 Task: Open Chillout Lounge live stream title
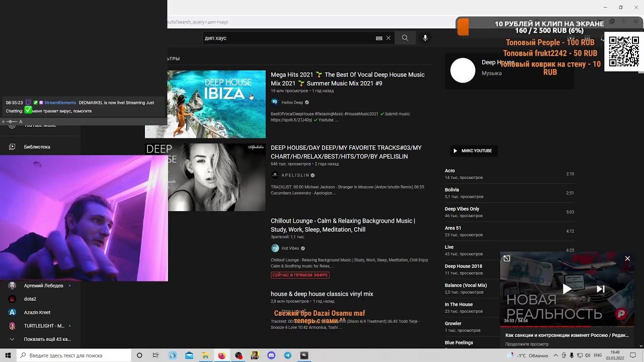click(x=343, y=225)
